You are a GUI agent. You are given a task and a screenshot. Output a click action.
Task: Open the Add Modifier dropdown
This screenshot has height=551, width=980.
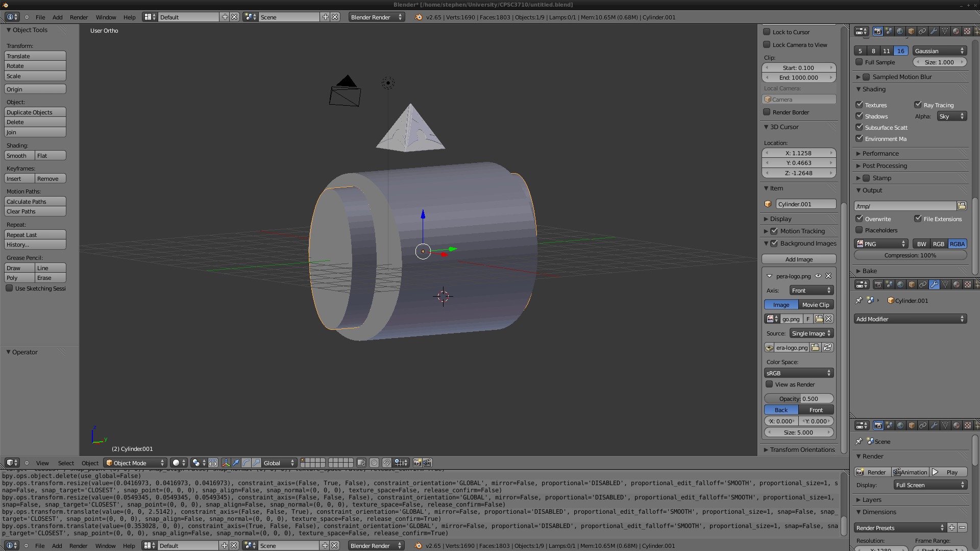tap(911, 319)
